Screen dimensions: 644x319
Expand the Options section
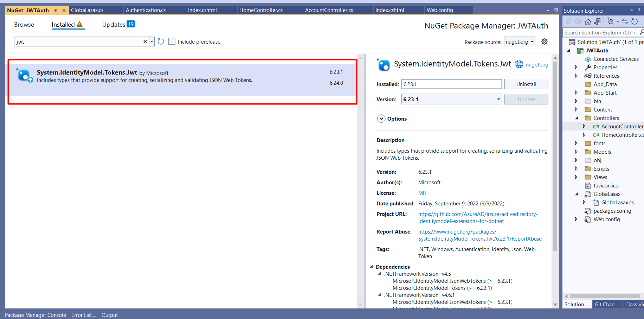[x=381, y=119]
